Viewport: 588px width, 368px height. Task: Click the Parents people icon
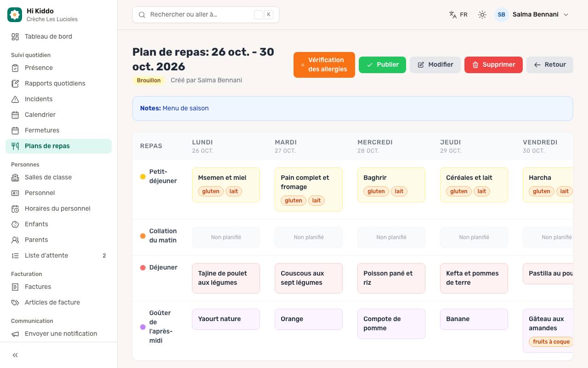coord(15,240)
